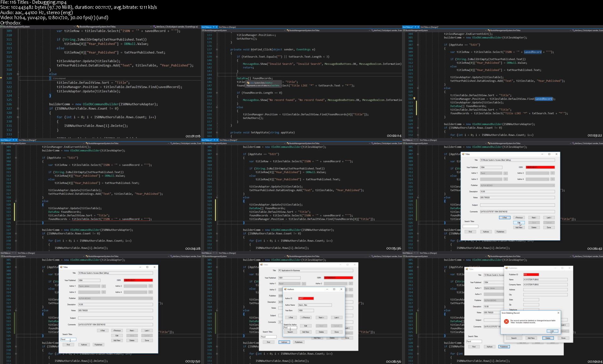In 00:08:56 frame, click the Search for Author input

290,328
